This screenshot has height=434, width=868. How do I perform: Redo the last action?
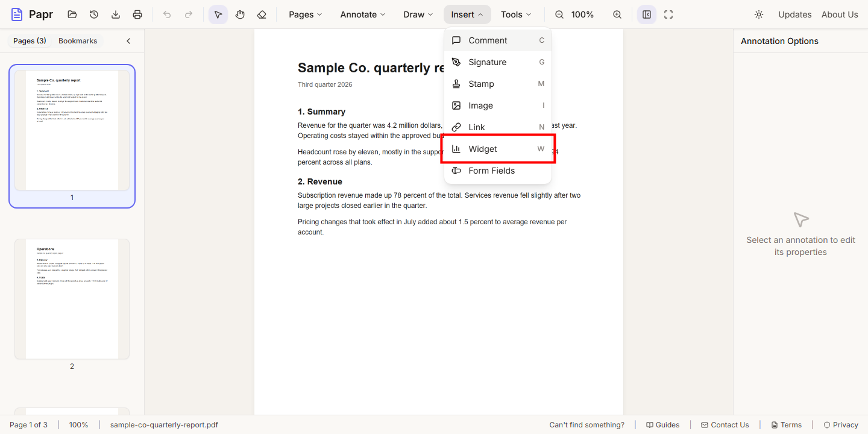[189, 14]
